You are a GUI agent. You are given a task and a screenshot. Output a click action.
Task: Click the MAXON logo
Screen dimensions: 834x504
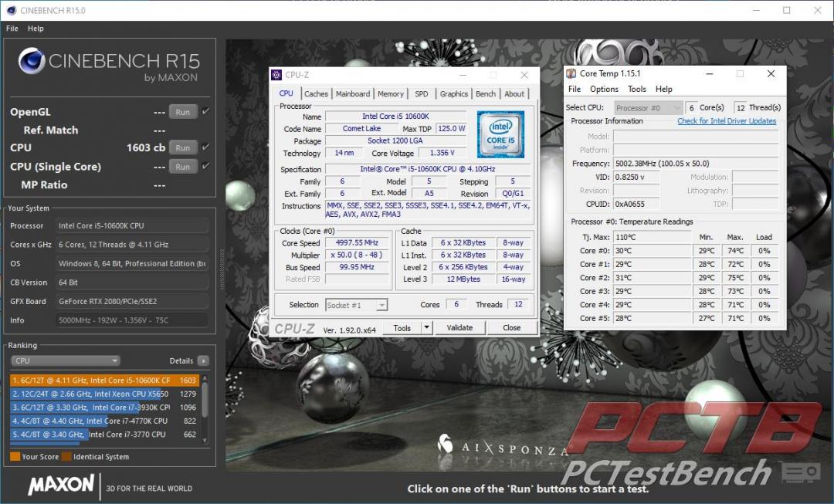click(x=61, y=485)
